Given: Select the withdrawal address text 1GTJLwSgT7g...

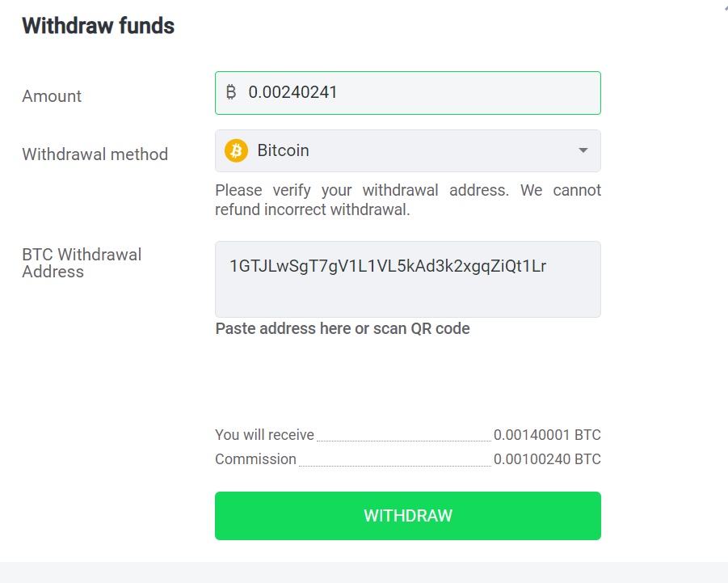Looking at the screenshot, I should 284,267.
